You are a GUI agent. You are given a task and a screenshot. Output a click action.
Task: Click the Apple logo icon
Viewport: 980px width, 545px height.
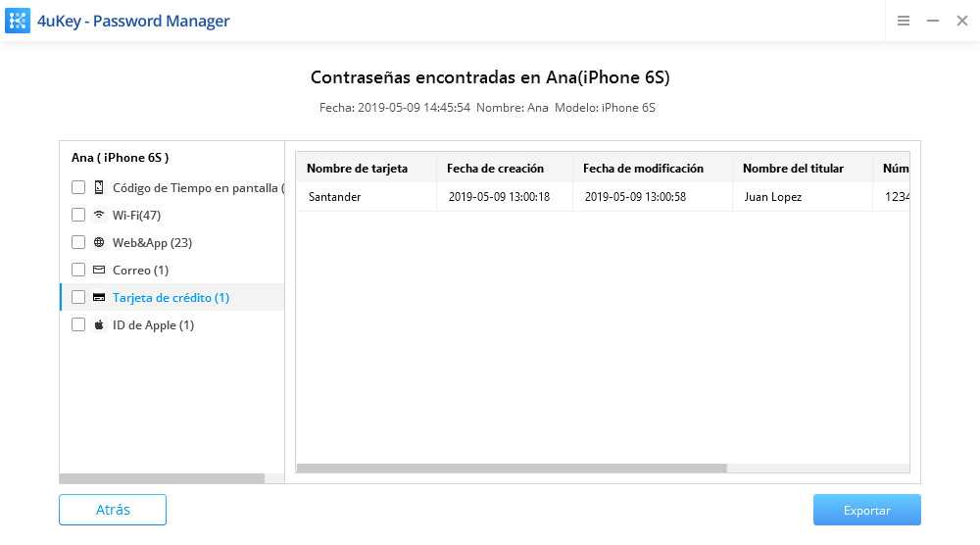(x=99, y=324)
